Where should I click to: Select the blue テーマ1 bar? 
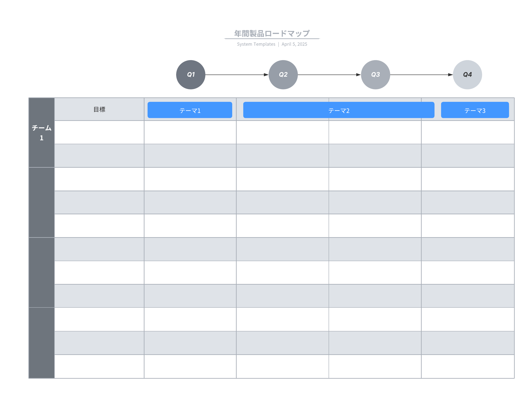click(x=190, y=110)
